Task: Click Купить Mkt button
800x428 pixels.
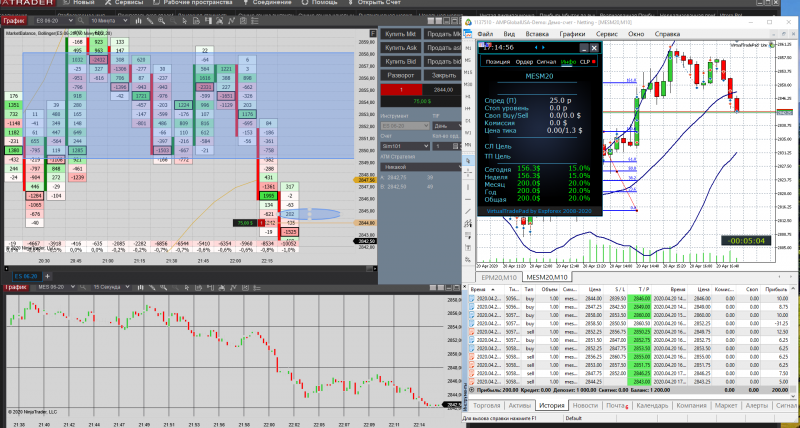Action: coord(401,34)
